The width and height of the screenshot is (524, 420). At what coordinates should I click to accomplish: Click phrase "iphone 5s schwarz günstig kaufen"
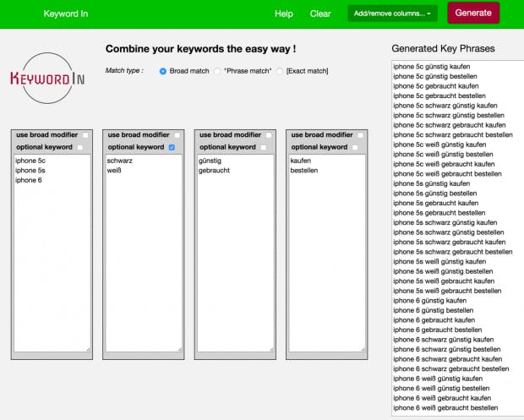[x=445, y=222]
